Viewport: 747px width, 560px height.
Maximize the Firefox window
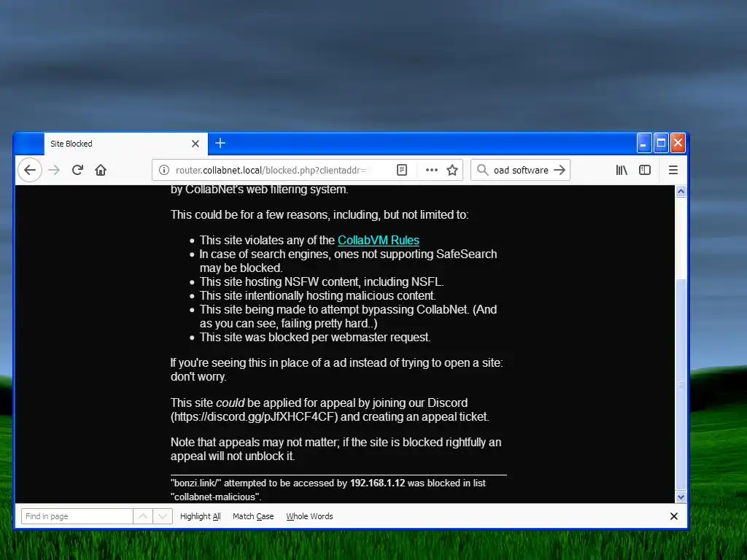(x=661, y=143)
